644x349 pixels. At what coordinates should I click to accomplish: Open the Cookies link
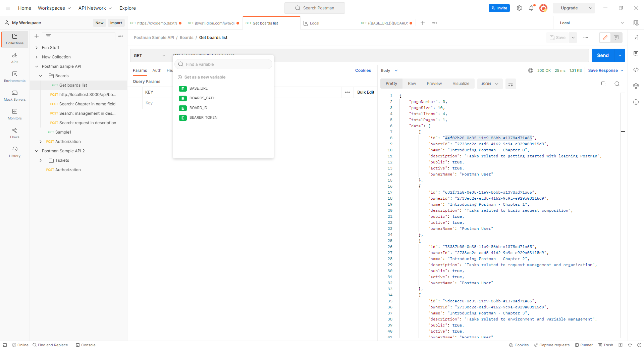[363, 70]
